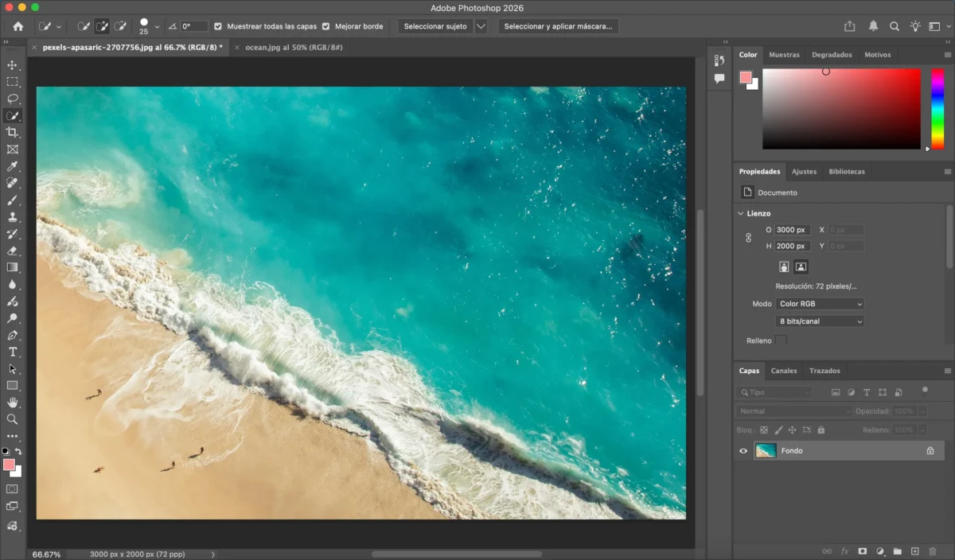This screenshot has height=560, width=955.
Task: Select the Zoom tool
Action: tap(12, 419)
